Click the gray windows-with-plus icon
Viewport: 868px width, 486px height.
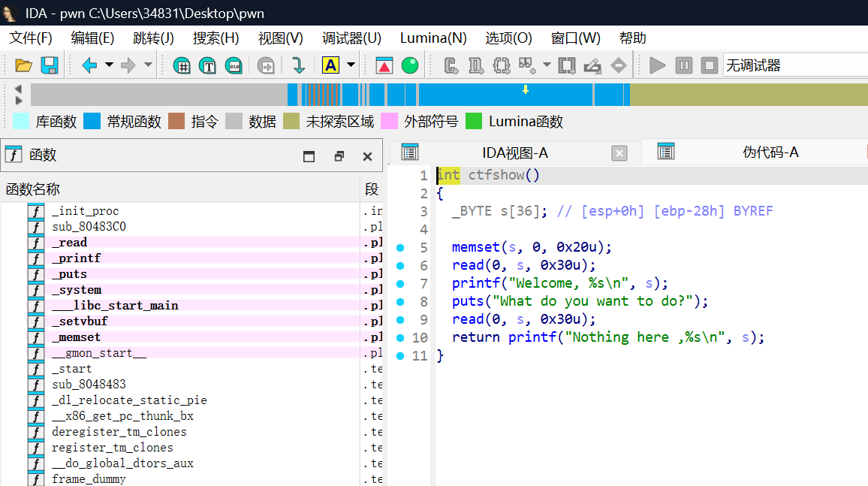(x=527, y=65)
